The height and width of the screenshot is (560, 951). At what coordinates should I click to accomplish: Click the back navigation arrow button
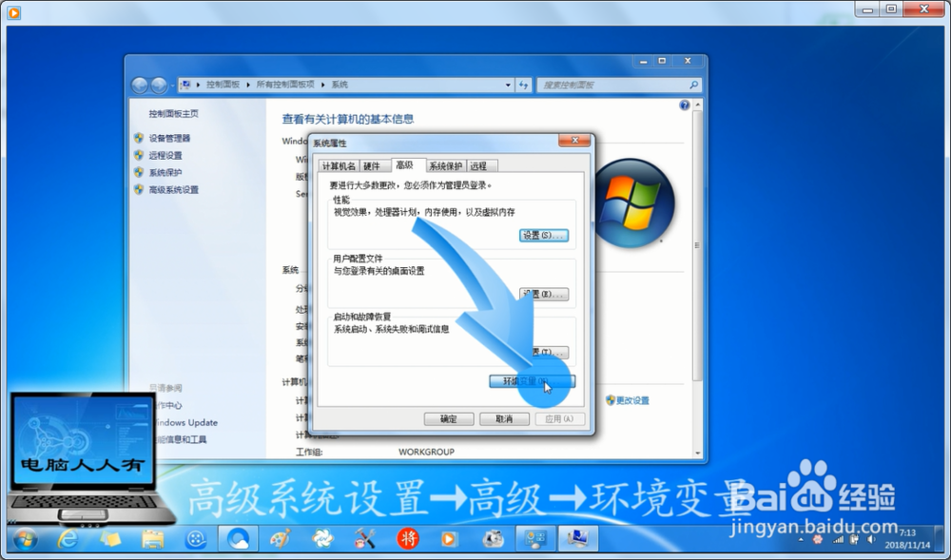tap(140, 86)
